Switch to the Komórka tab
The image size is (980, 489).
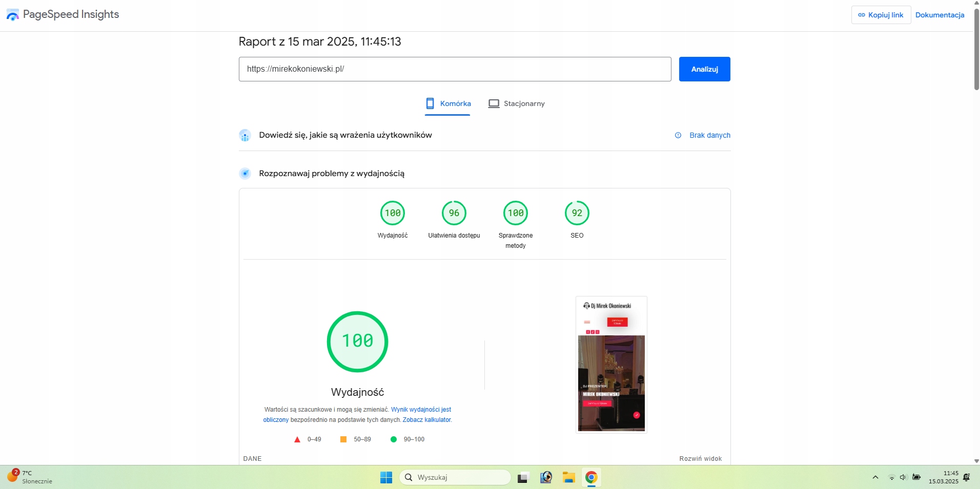448,104
